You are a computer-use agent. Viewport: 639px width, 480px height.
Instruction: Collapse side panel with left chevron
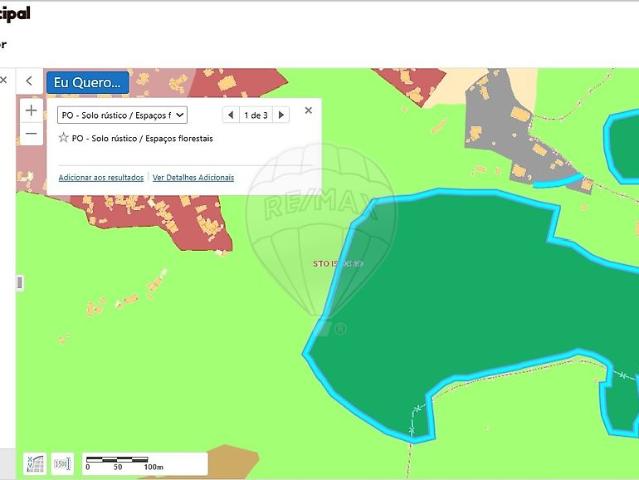tap(29, 82)
